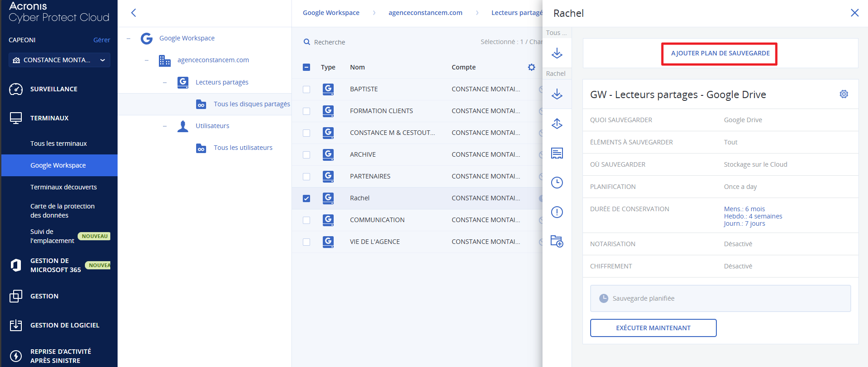The width and height of the screenshot is (868, 367).
Task: Close the Rachel details panel
Action: (x=854, y=13)
